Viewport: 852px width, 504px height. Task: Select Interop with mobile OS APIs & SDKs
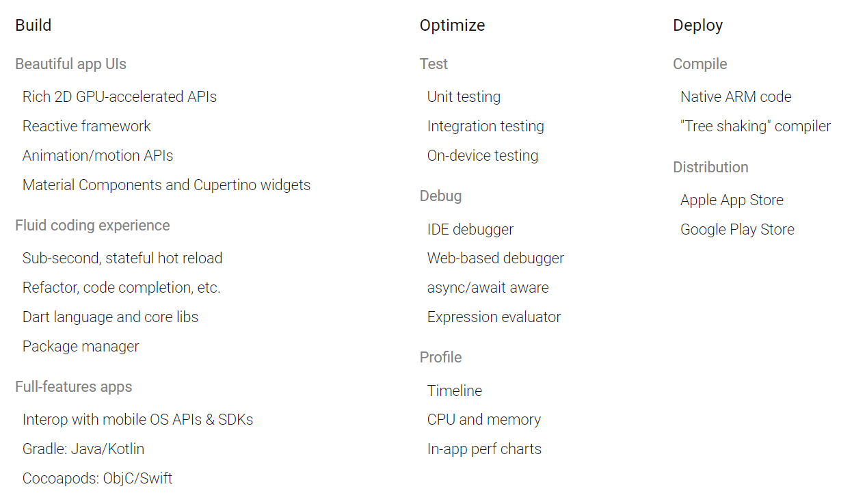click(138, 420)
